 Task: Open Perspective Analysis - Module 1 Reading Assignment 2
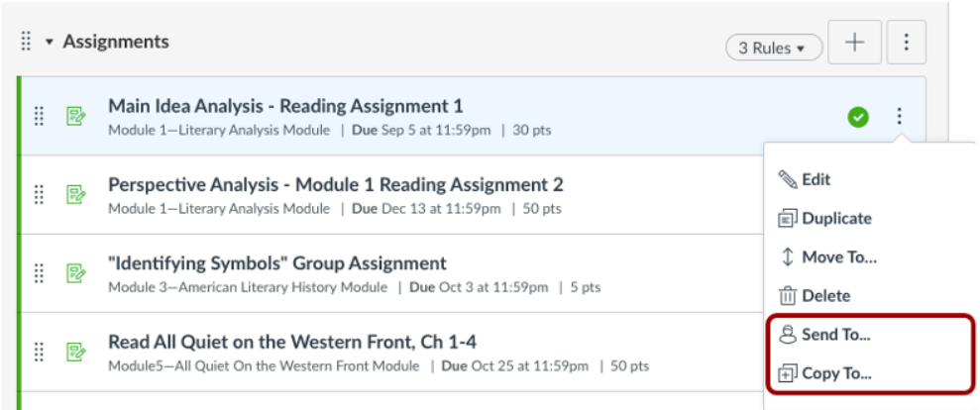click(336, 185)
